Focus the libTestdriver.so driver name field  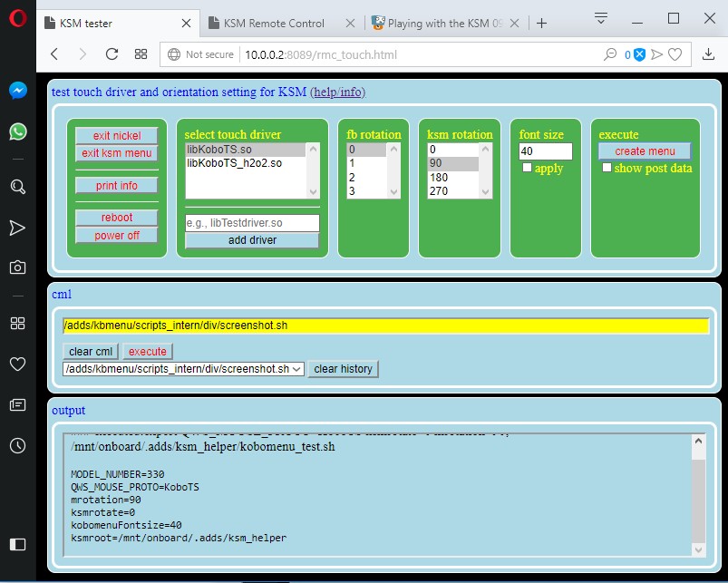tap(252, 223)
